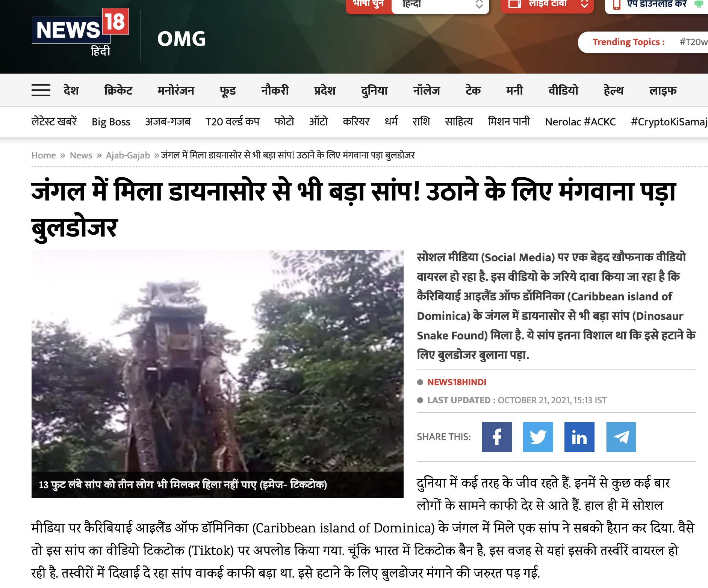Share article via Telegram
The width and height of the screenshot is (708, 588).
coord(621,437)
